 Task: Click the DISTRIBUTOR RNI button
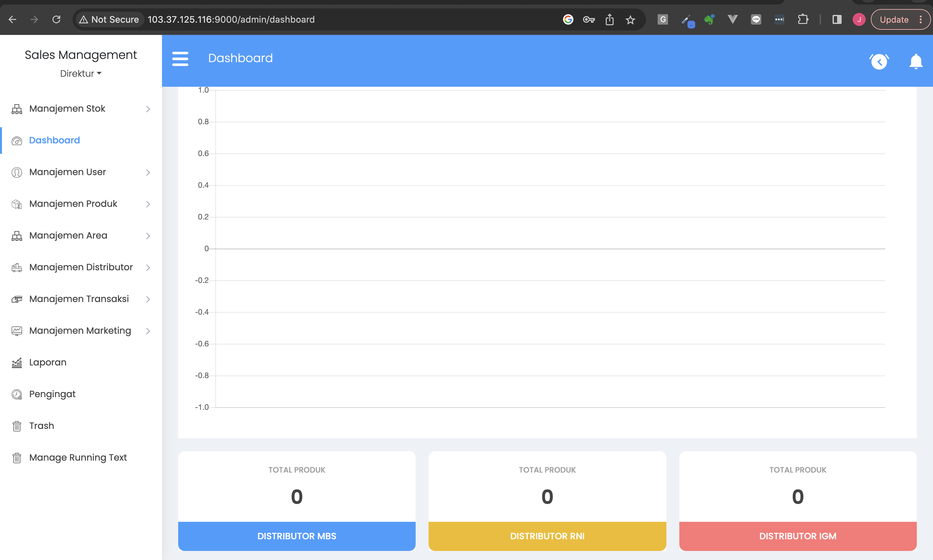click(547, 536)
